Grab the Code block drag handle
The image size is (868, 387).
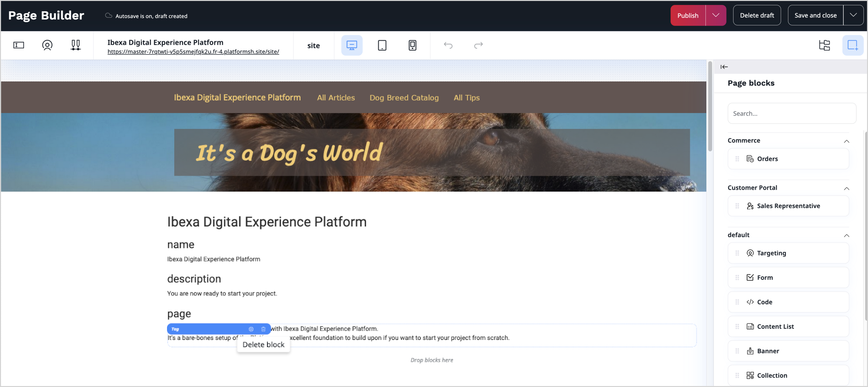pos(737,302)
